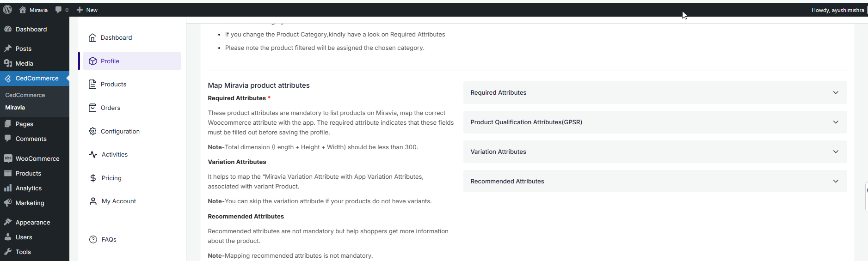Click the pulse icon beside Activities
868x261 pixels.
coord(93,154)
